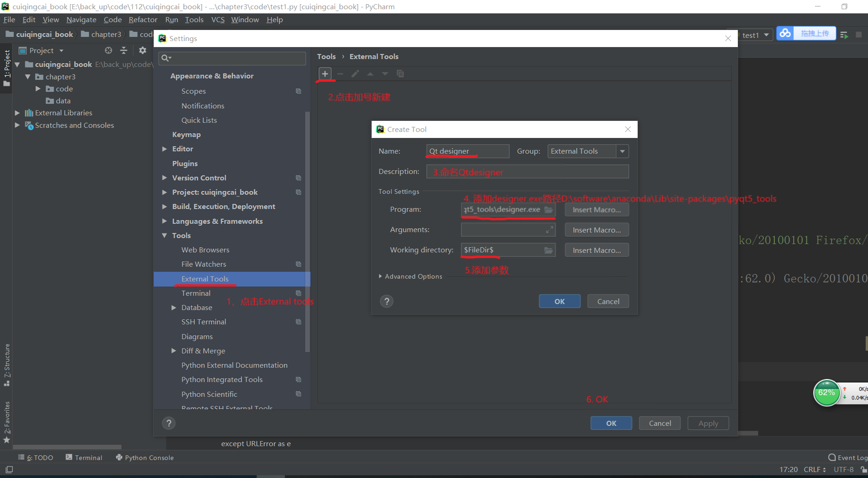Click the move up arrow icon

370,74
